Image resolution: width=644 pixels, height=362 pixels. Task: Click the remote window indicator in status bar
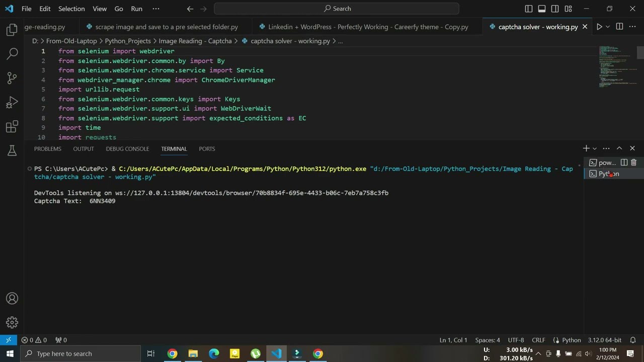pyautogui.click(x=9, y=340)
